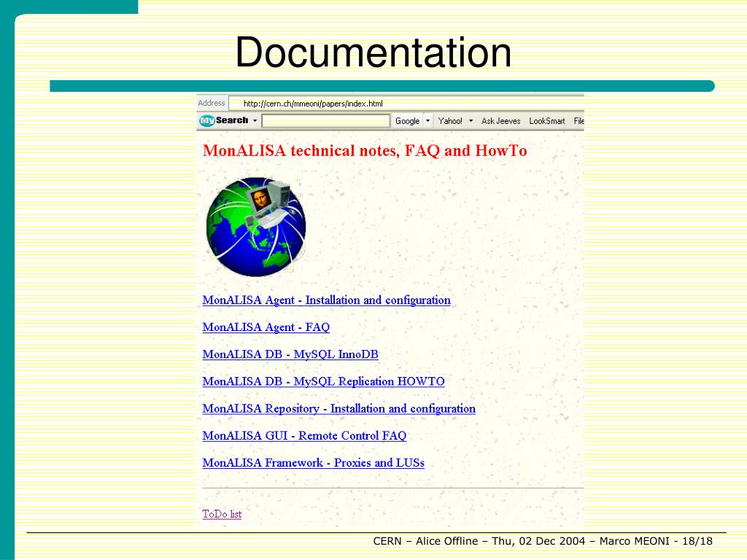Image resolution: width=747 pixels, height=560 pixels.
Task: Click the MySearch toolbar search field
Action: point(325,121)
